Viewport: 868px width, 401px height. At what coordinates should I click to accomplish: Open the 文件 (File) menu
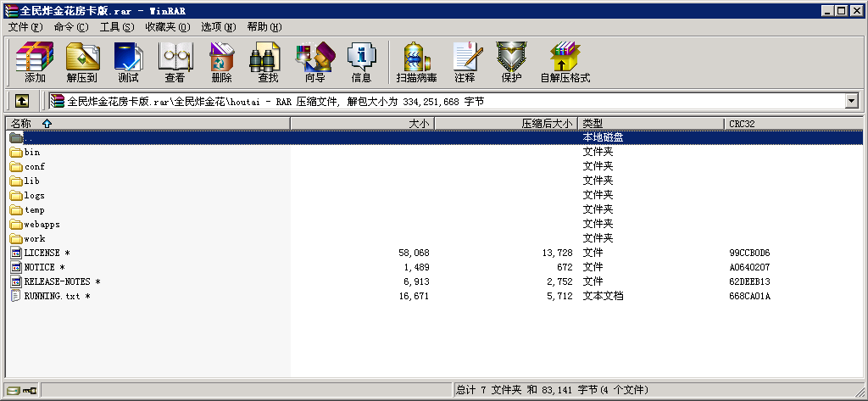point(25,27)
